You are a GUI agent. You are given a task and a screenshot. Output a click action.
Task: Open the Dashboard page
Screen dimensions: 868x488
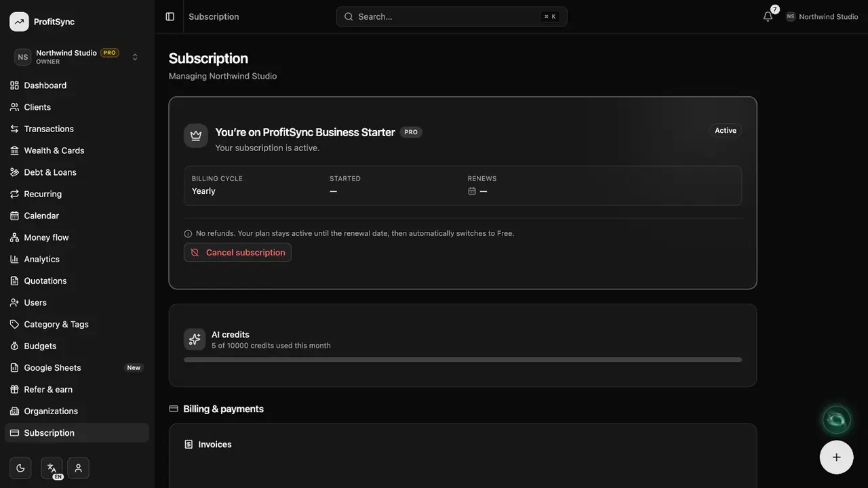[x=77, y=85]
